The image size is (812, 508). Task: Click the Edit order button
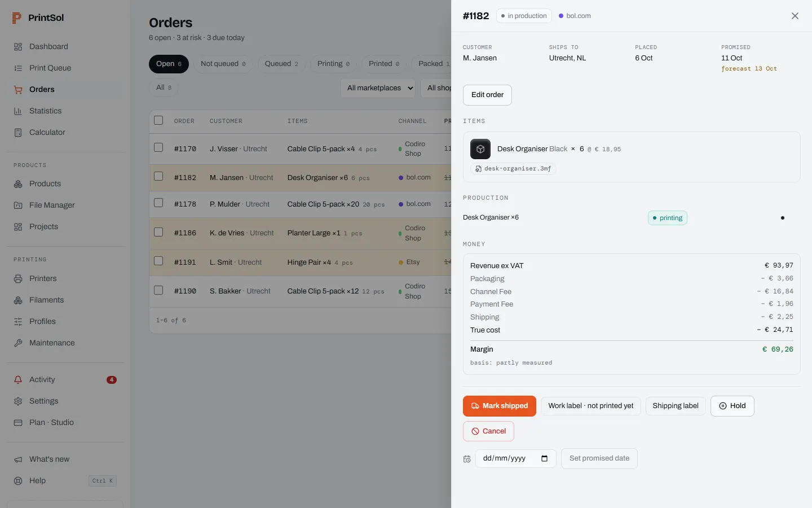[487, 95]
